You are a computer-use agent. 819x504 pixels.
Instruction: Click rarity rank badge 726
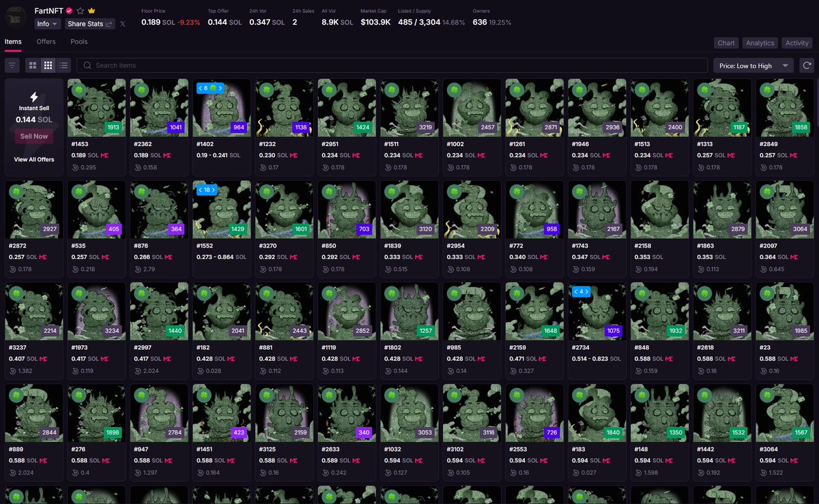pyautogui.click(x=551, y=432)
